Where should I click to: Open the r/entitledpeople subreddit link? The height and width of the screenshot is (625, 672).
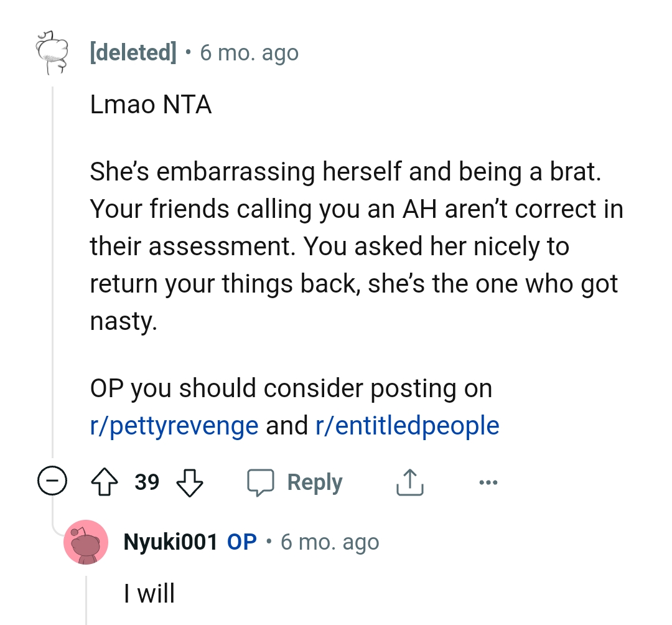(405, 425)
